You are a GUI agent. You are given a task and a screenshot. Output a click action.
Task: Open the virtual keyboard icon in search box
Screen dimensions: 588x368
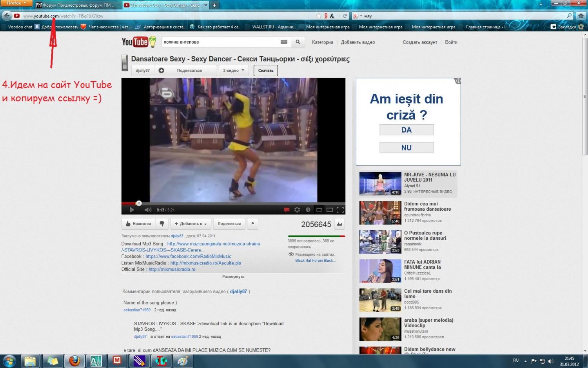284,42
